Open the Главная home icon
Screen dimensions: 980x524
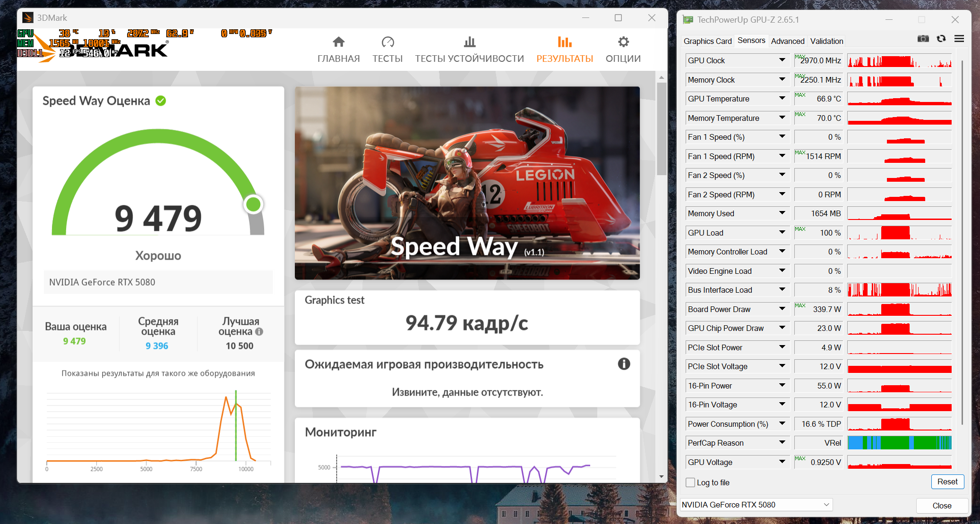[338, 42]
